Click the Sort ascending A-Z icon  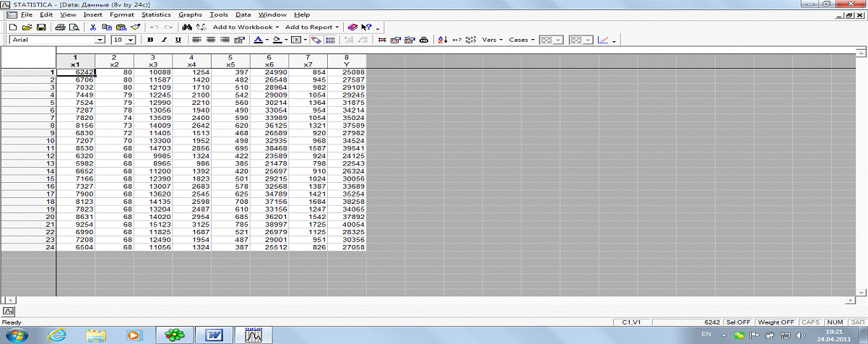(x=443, y=40)
